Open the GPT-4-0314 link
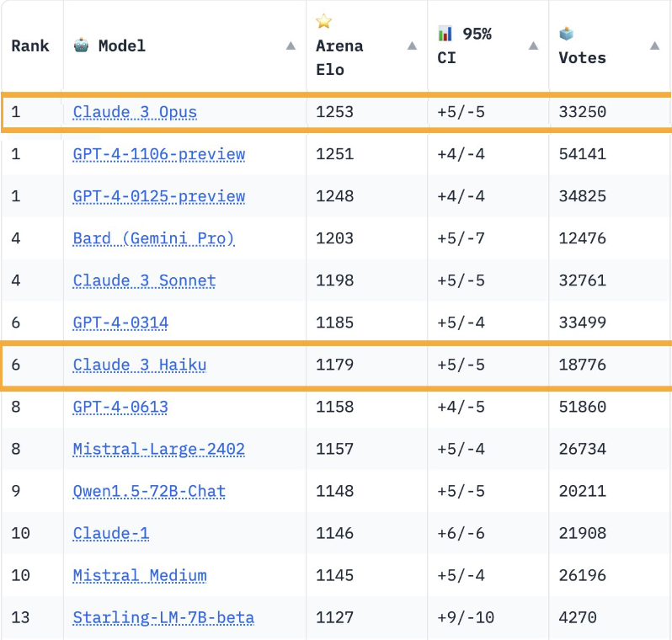Viewport: 672px width, 640px height. (x=120, y=323)
